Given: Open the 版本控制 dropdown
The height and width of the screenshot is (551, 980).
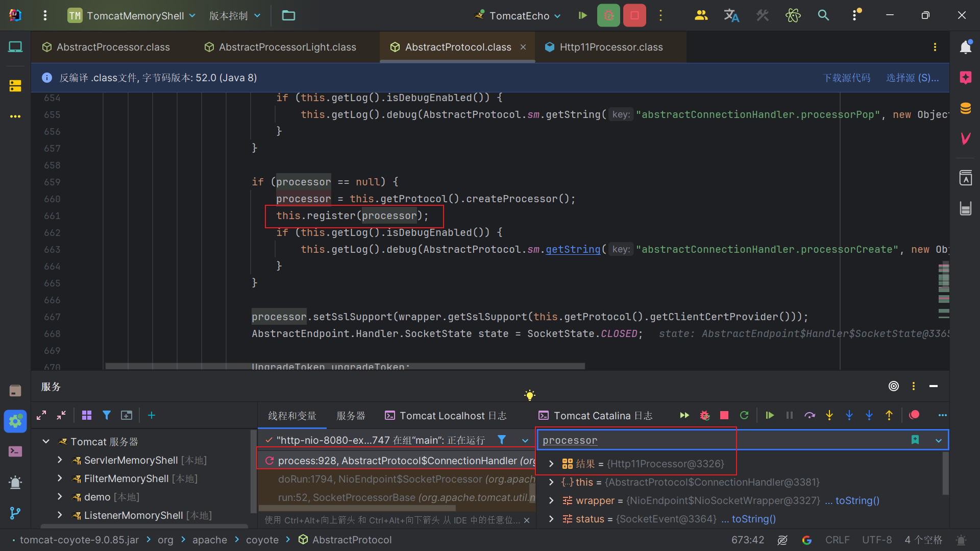Looking at the screenshot, I should point(235,15).
